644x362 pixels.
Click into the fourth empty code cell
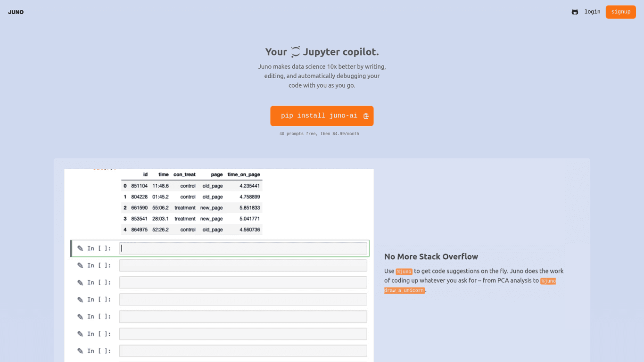tap(243, 300)
